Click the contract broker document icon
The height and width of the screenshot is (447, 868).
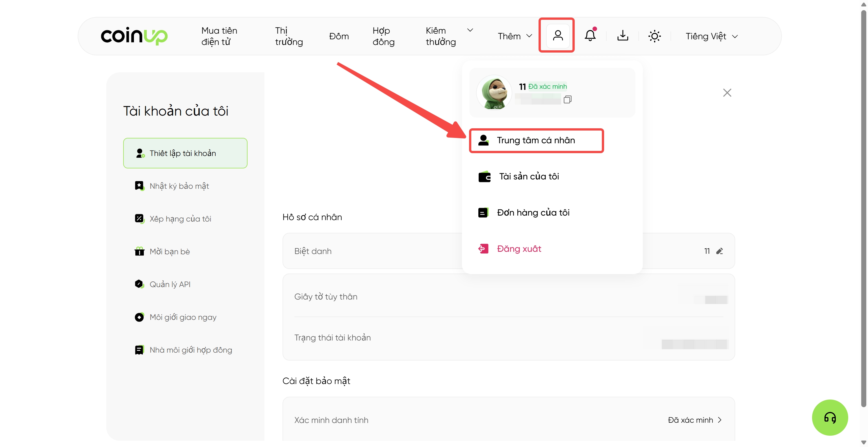(x=140, y=350)
